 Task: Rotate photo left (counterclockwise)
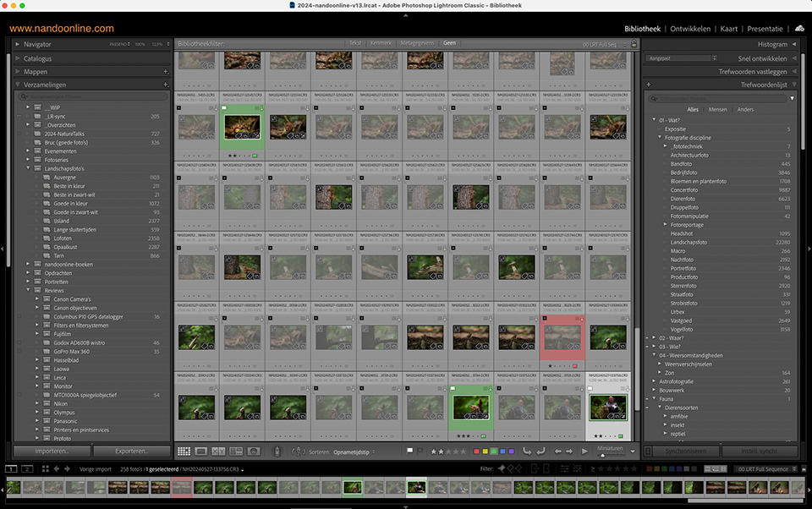[527, 452]
